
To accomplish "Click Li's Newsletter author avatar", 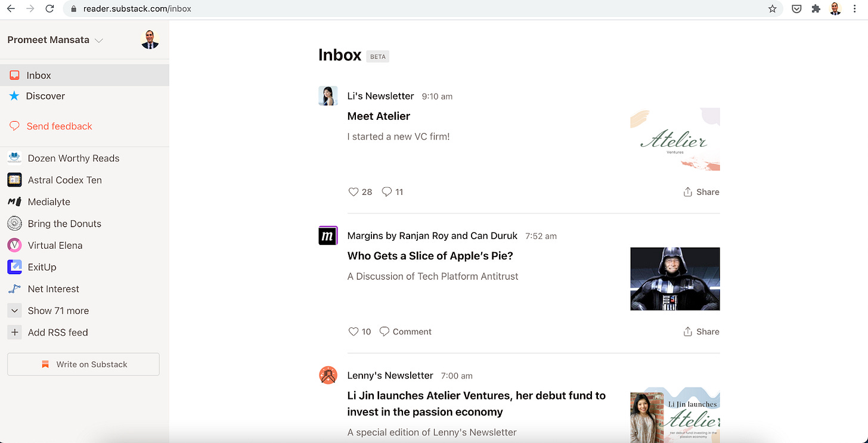I will click(328, 96).
